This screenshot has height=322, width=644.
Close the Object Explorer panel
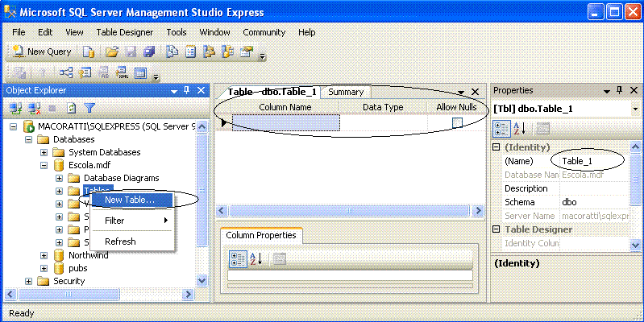(201, 90)
